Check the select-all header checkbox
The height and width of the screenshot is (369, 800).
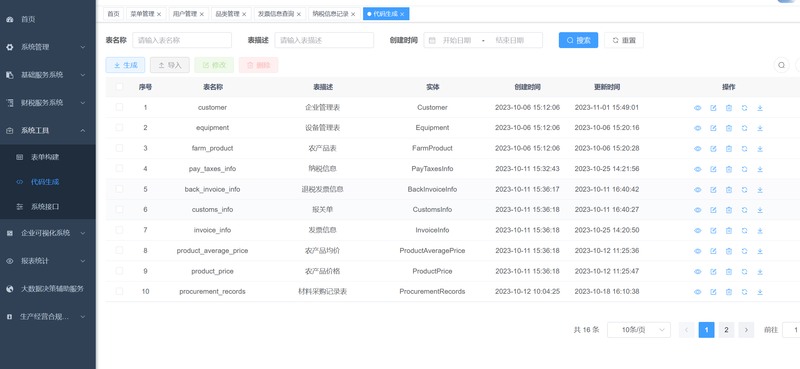[x=119, y=87]
